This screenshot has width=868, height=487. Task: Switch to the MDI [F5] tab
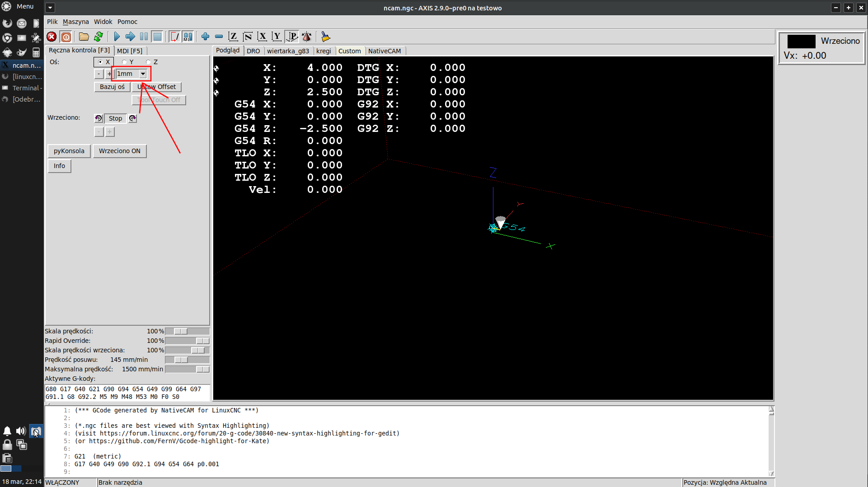click(130, 51)
